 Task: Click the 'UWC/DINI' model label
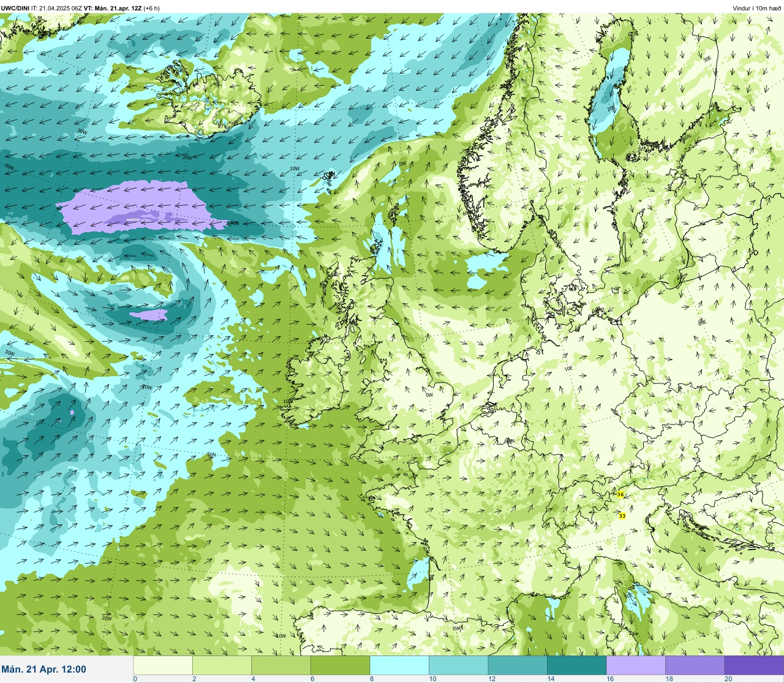[x=15, y=8]
